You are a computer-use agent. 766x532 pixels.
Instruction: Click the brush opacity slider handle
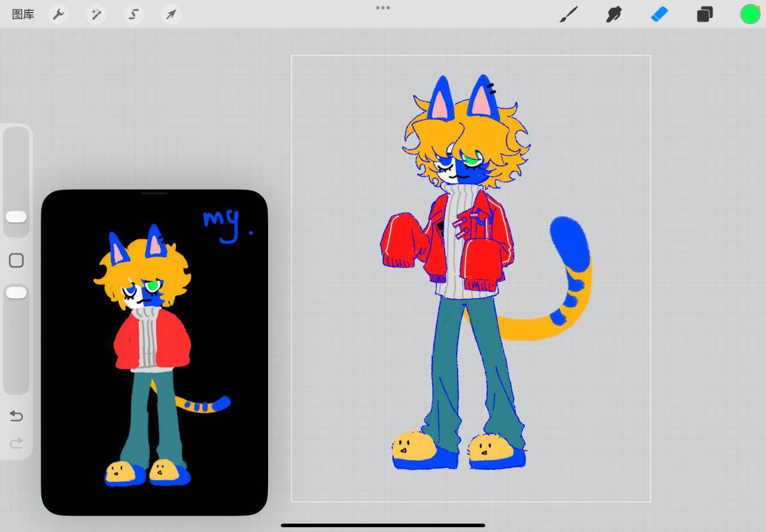pyautogui.click(x=16, y=293)
